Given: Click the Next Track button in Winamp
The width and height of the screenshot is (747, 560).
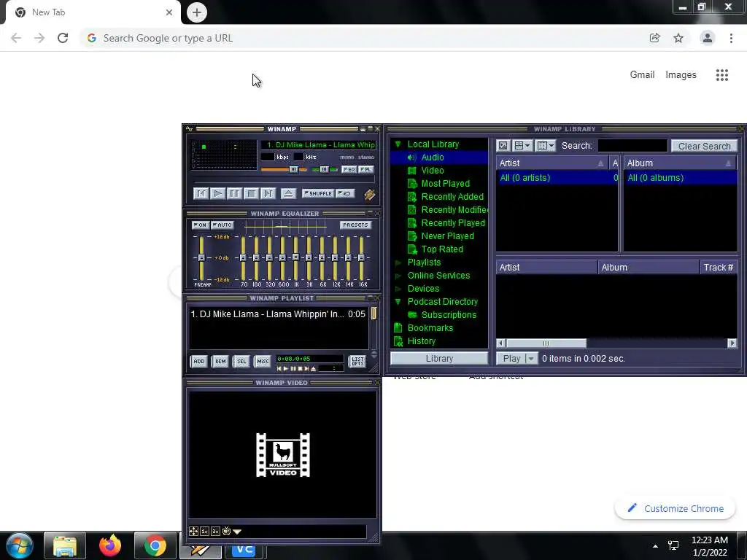Looking at the screenshot, I should (x=268, y=193).
